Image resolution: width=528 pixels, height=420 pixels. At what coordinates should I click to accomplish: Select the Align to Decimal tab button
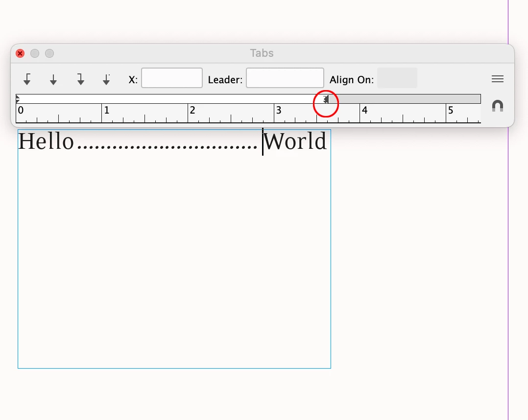[x=106, y=79]
